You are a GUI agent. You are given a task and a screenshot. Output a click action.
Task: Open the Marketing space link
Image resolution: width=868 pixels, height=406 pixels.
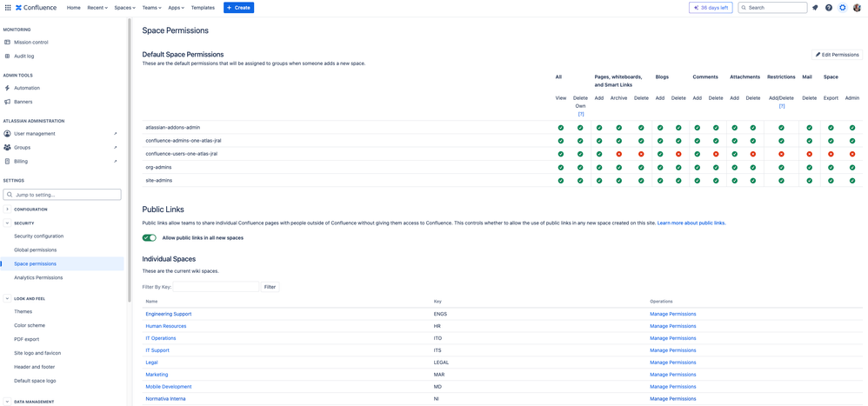coord(157,375)
